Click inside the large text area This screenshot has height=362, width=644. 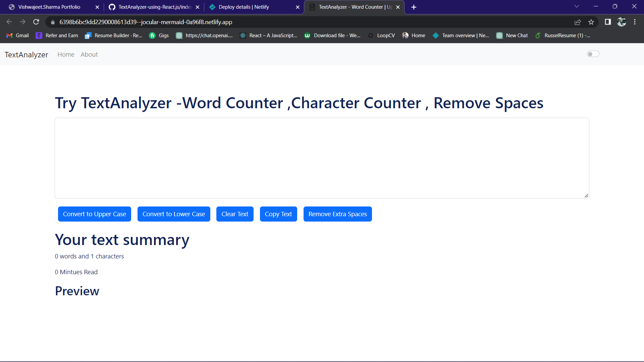322,158
